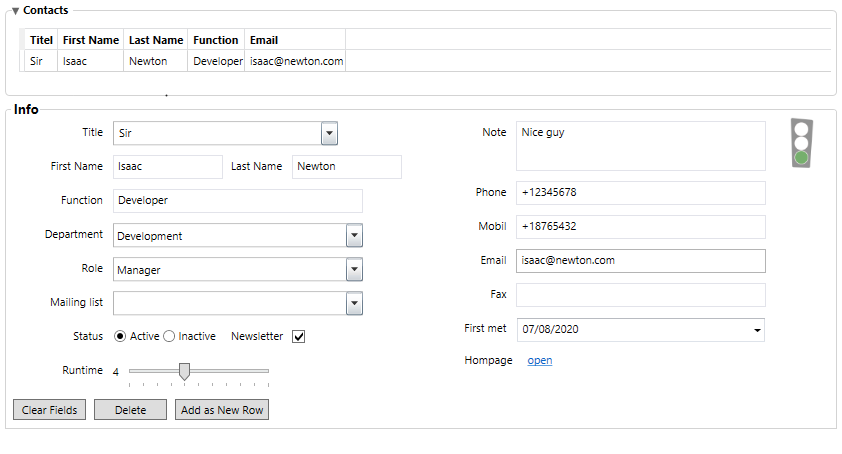
Task: Sort by the Function column header
Action: 216,40
